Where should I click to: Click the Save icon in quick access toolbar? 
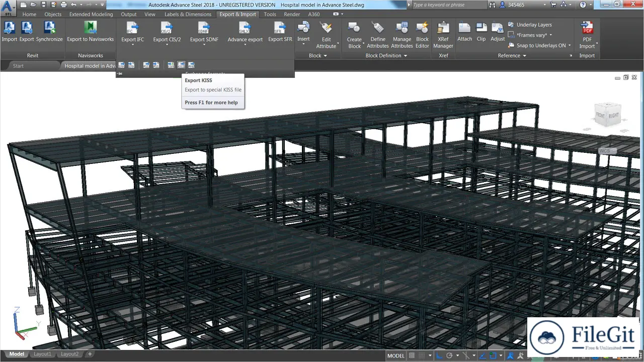click(x=43, y=5)
